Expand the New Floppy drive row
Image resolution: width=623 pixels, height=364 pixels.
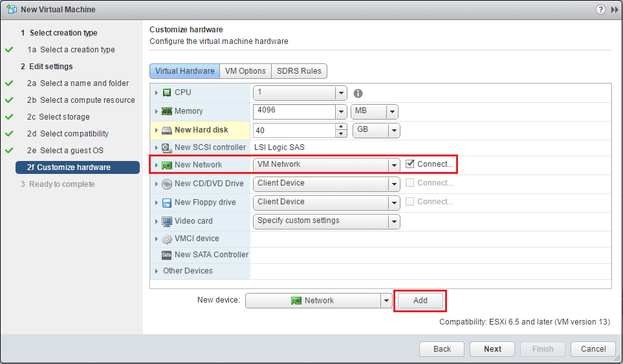pyautogui.click(x=157, y=202)
